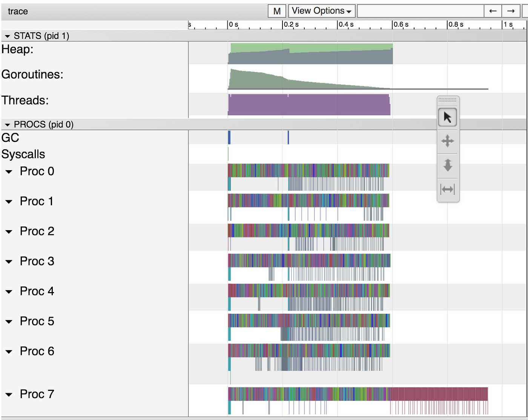528x420 pixels.
Task: Click the purple Threads counter graph
Action: (x=309, y=105)
